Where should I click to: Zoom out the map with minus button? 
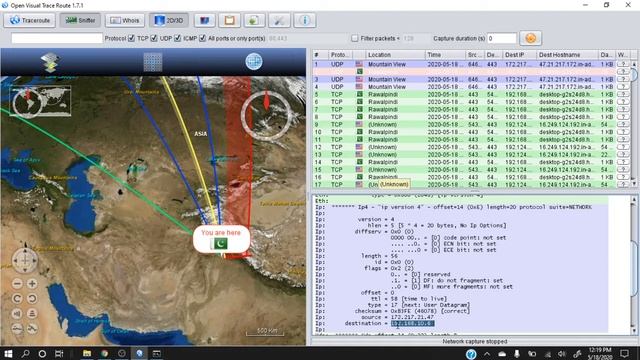coord(17,284)
